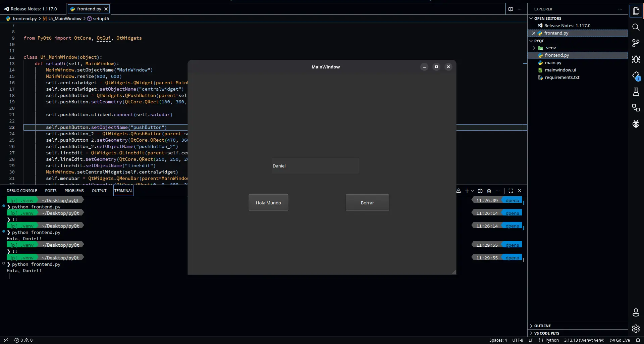The image size is (644, 344).
Task: Select Python interpreter 3.13.13 venv
Action: (x=584, y=340)
